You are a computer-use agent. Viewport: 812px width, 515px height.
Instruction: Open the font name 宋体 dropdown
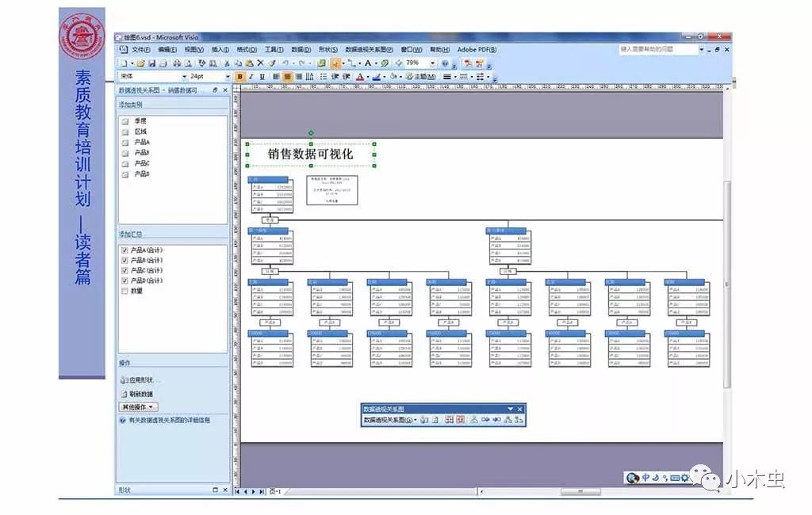pos(184,77)
